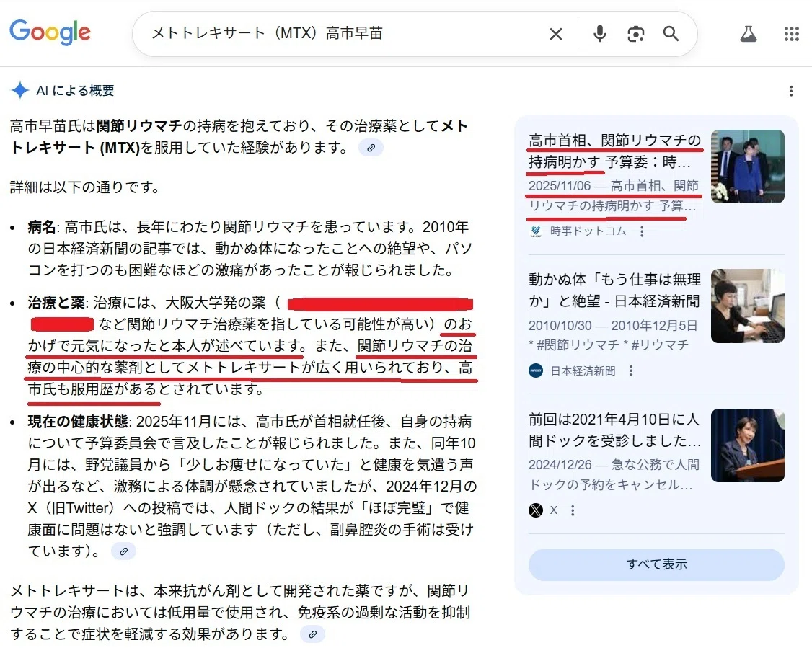This screenshot has height=648, width=812.
Task: Click thumbnail of 高市首相 in blue suit
Action: (747, 166)
